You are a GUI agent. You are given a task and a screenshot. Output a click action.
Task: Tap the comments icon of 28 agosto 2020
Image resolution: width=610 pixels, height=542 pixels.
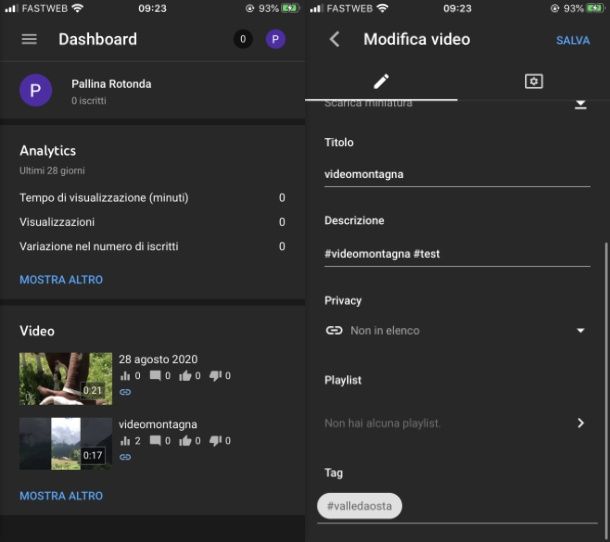coord(155,376)
